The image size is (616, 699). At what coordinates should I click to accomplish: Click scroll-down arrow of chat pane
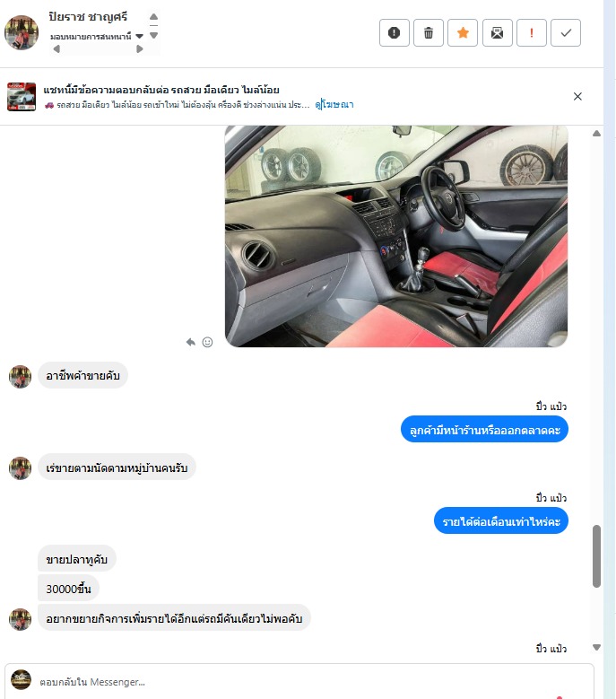tap(597, 647)
